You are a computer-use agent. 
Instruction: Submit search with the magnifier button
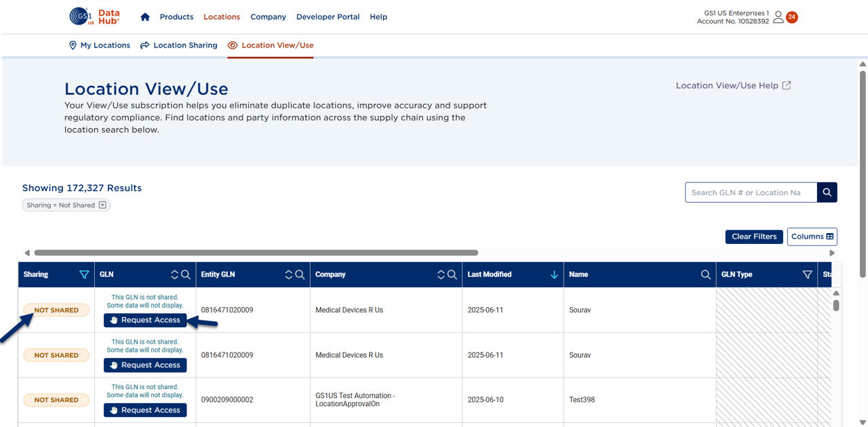tap(827, 192)
